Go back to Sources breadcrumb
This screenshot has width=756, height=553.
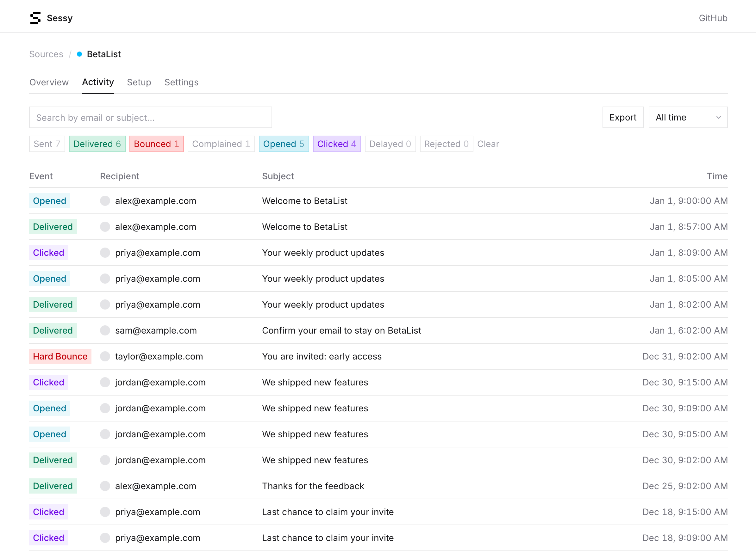coord(46,54)
